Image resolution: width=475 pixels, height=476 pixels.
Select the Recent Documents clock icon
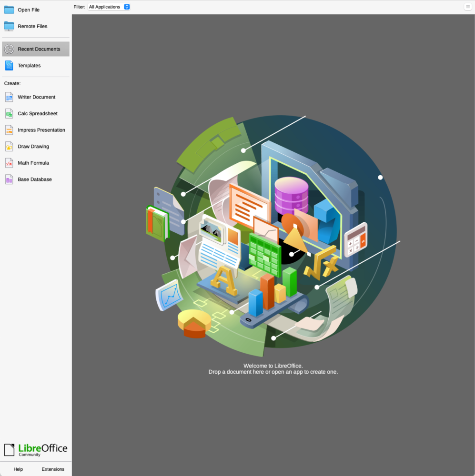tap(9, 49)
